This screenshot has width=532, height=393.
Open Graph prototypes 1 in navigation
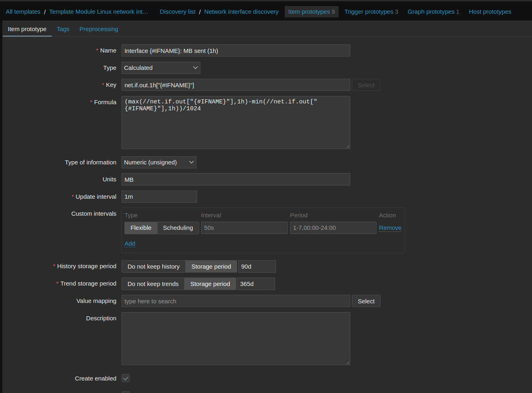click(x=433, y=12)
